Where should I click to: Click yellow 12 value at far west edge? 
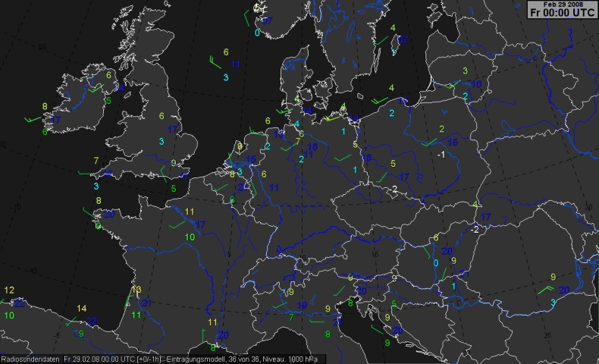(9, 290)
